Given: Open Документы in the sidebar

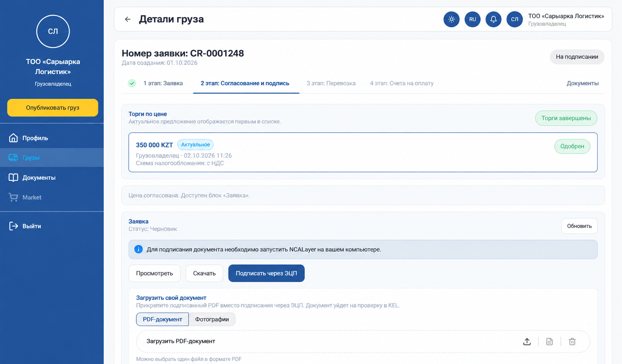Looking at the screenshot, I should (52, 177).
